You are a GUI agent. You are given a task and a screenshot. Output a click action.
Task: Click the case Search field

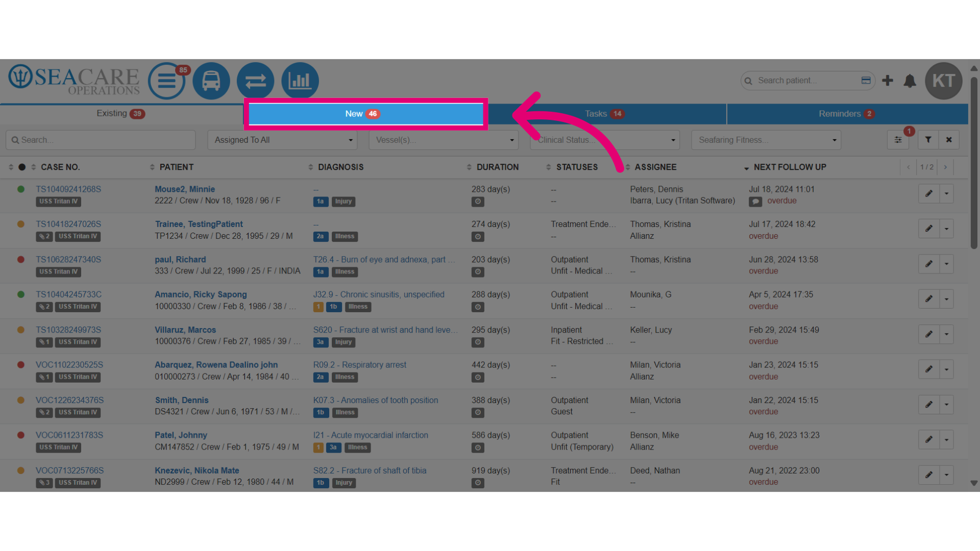coord(101,140)
